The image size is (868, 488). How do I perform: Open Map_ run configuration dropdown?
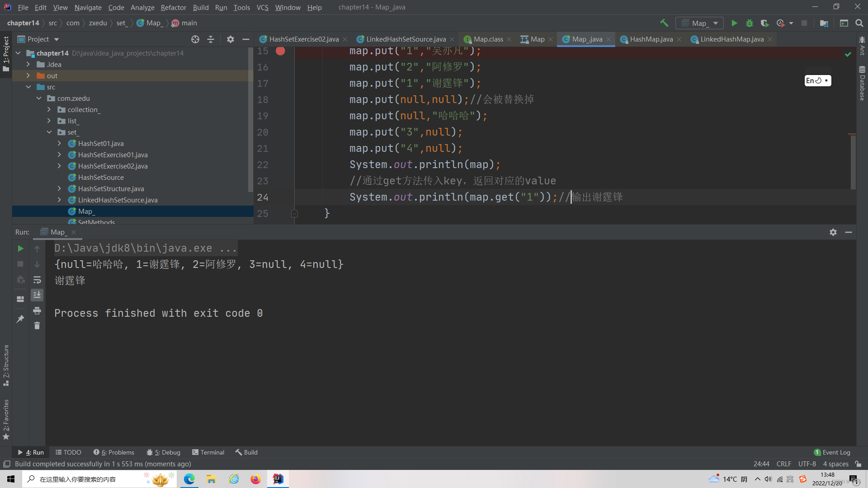point(699,23)
